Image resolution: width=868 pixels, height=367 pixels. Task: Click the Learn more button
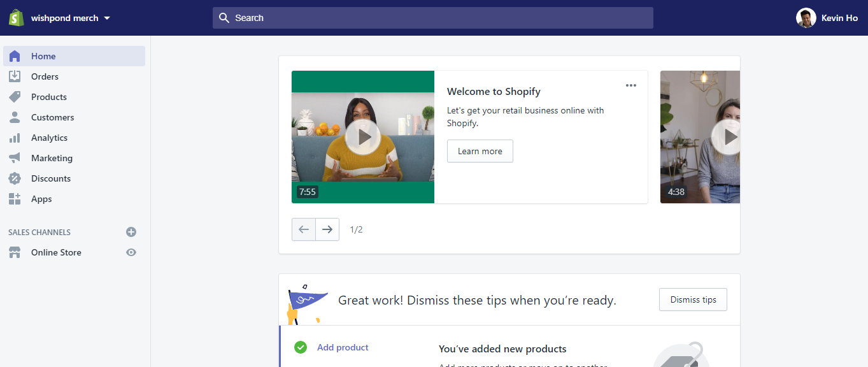point(480,151)
